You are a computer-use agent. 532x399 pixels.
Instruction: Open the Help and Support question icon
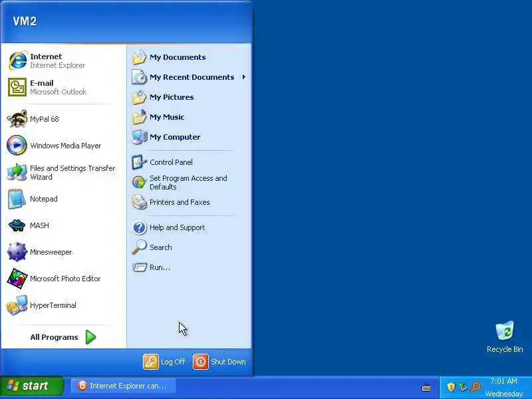[x=139, y=227]
